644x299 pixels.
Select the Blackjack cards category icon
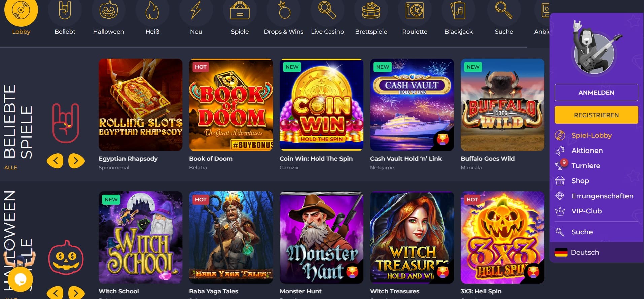458,10
